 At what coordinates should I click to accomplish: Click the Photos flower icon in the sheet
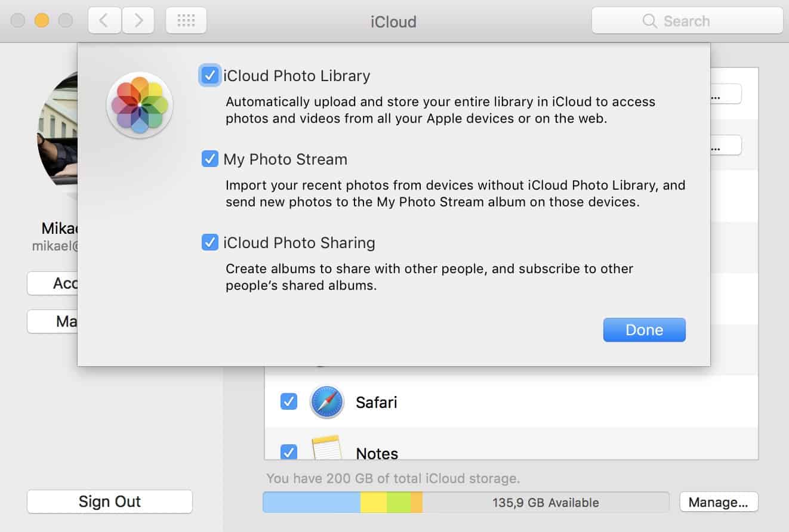(x=140, y=105)
